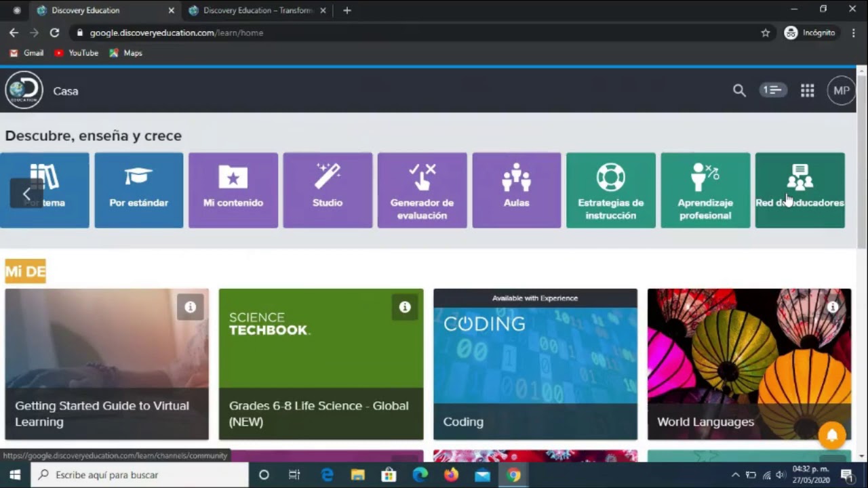The height and width of the screenshot is (488, 868).
Task: Open the Incógnito profile indicator
Action: (x=810, y=33)
